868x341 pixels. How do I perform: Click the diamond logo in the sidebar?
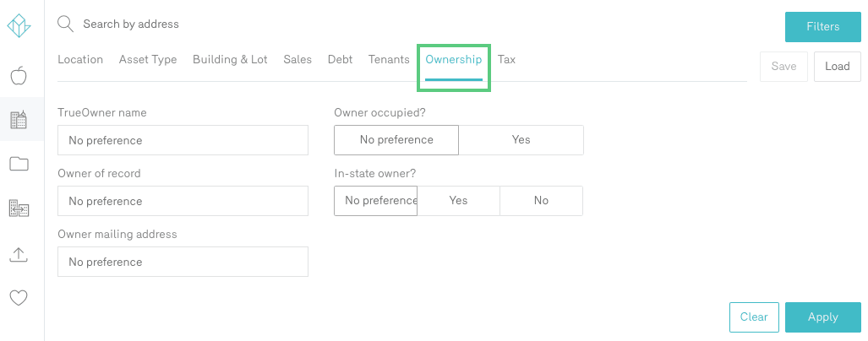coord(19,25)
